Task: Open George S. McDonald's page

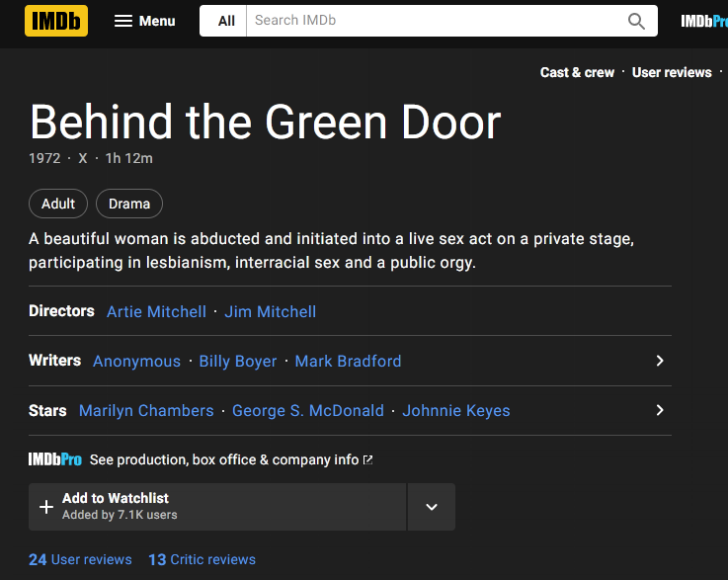Action: click(308, 410)
